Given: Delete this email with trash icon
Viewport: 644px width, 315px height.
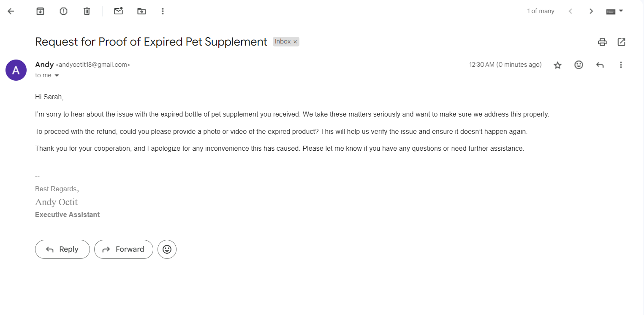Looking at the screenshot, I should (x=87, y=11).
